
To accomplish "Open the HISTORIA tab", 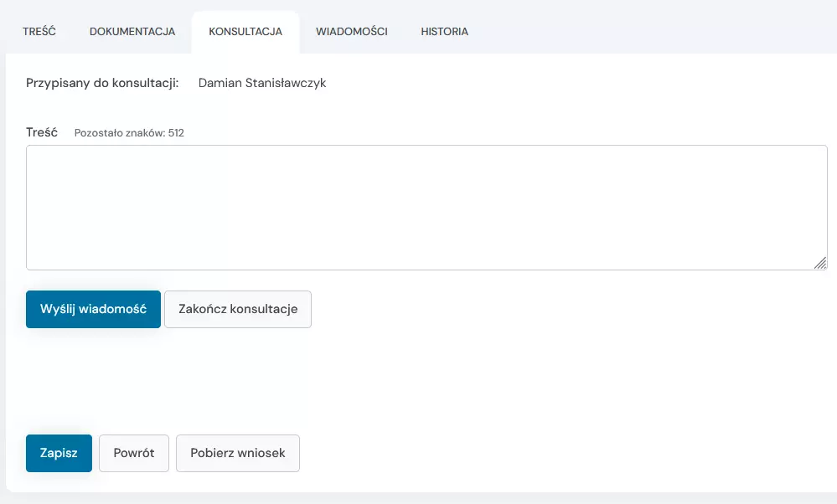I will click(x=444, y=31).
